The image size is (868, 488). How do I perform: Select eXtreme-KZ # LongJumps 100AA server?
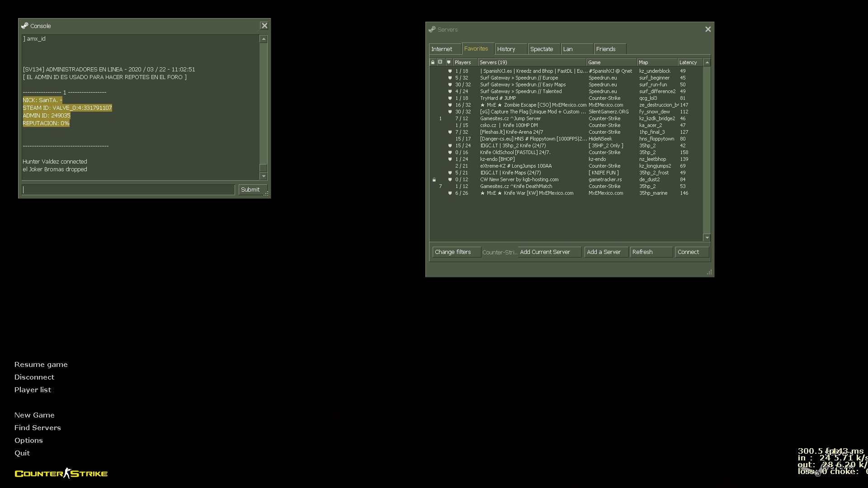click(566, 166)
